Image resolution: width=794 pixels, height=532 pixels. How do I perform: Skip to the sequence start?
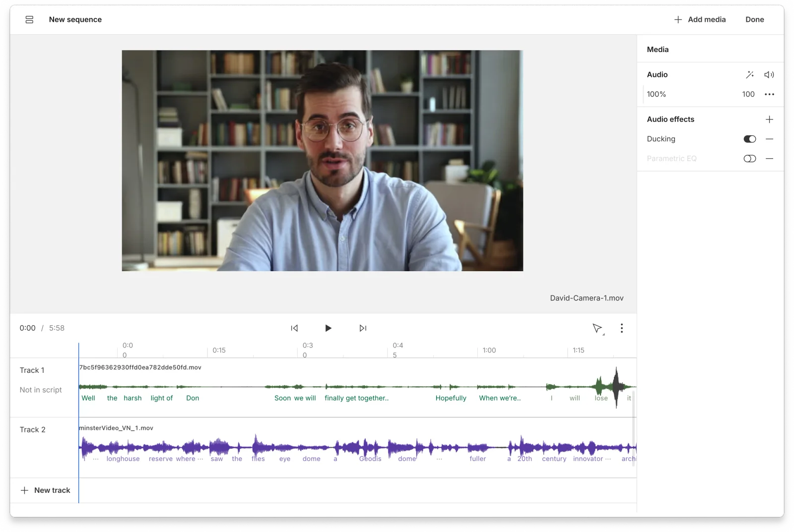click(294, 328)
